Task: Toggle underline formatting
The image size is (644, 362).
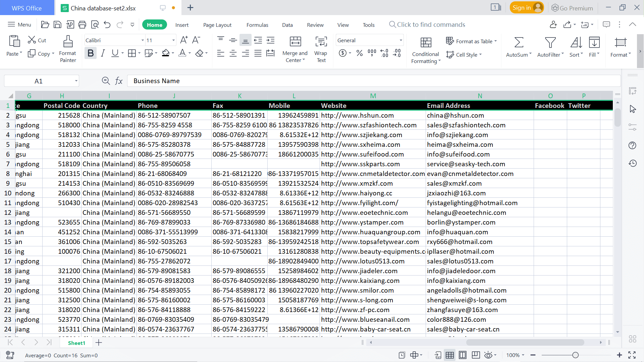Action: pyautogui.click(x=115, y=53)
